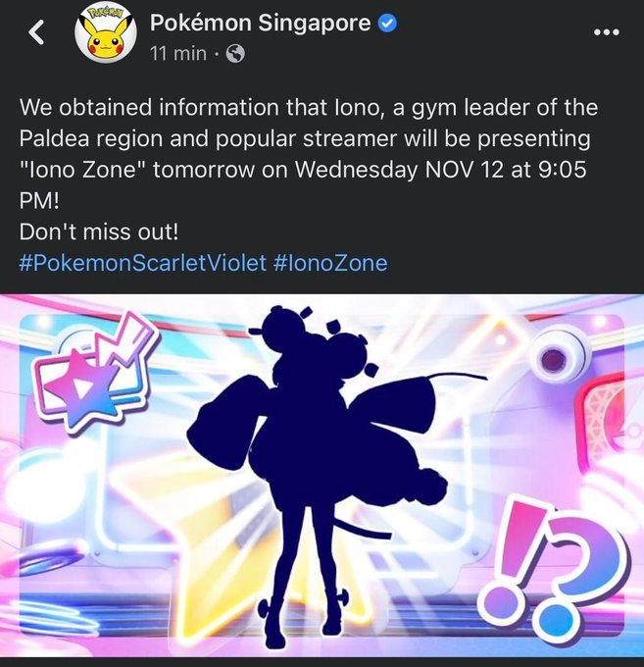
Task: Click the exclamation question mark graphic
Action: [x=553, y=572]
